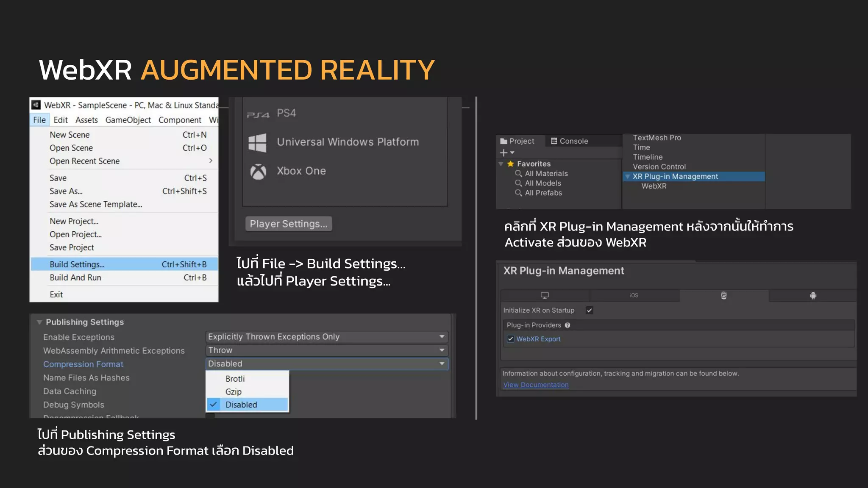Select Version Control settings entry

pos(659,167)
